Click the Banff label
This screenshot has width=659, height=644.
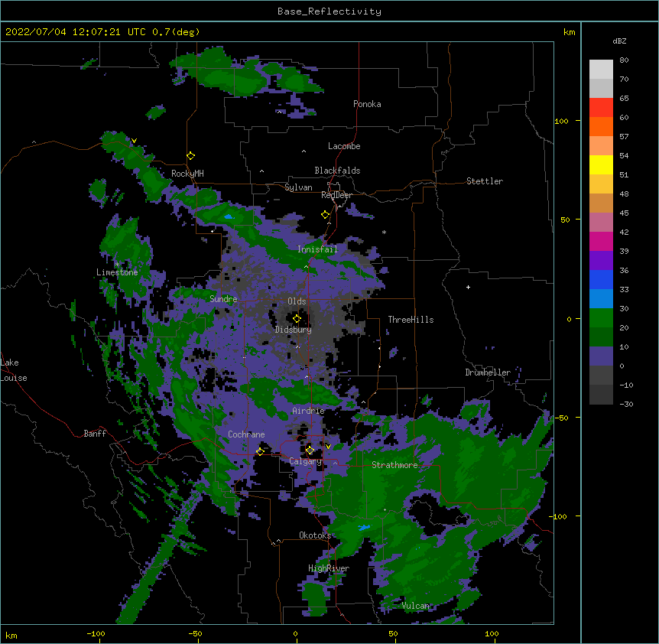(x=95, y=434)
